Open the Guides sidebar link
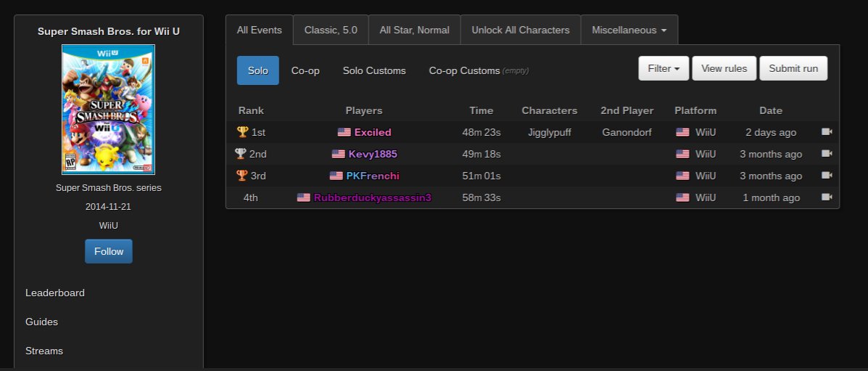868x371 pixels. coord(41,322)
